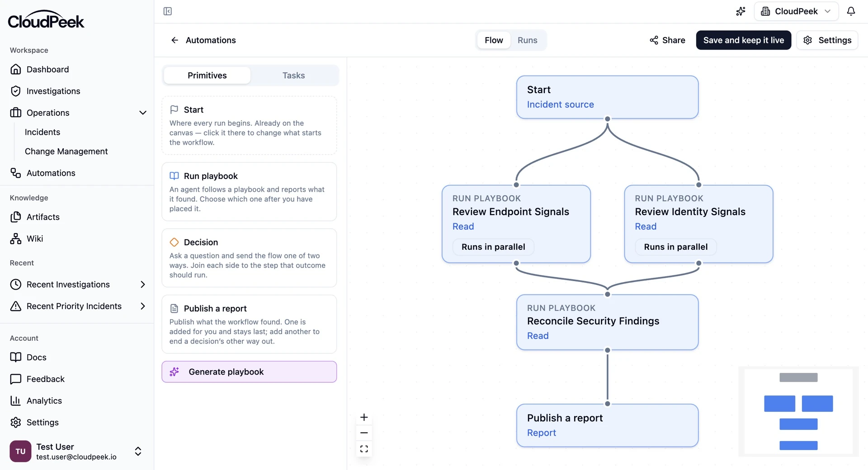The width and height of the screenshot is (868, 470).
Task: Select the Start node on canvas
Action: [x=607, y=97]
